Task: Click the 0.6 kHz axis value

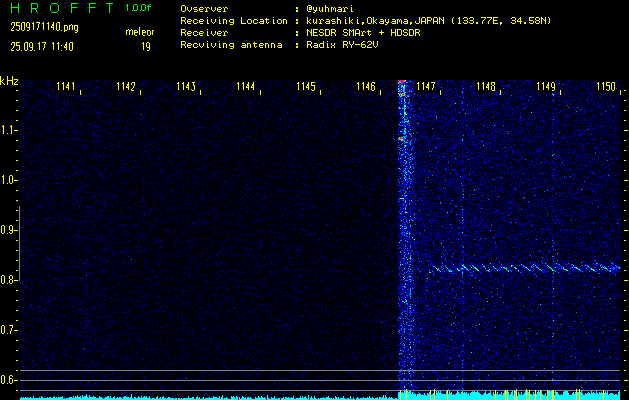Action: (x=7, y=380)
